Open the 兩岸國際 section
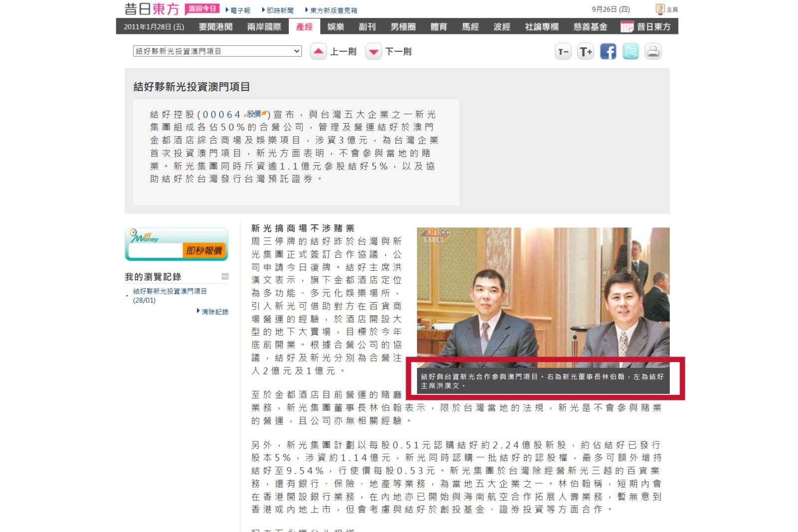The image size is (798, 532). pos(264,26)
